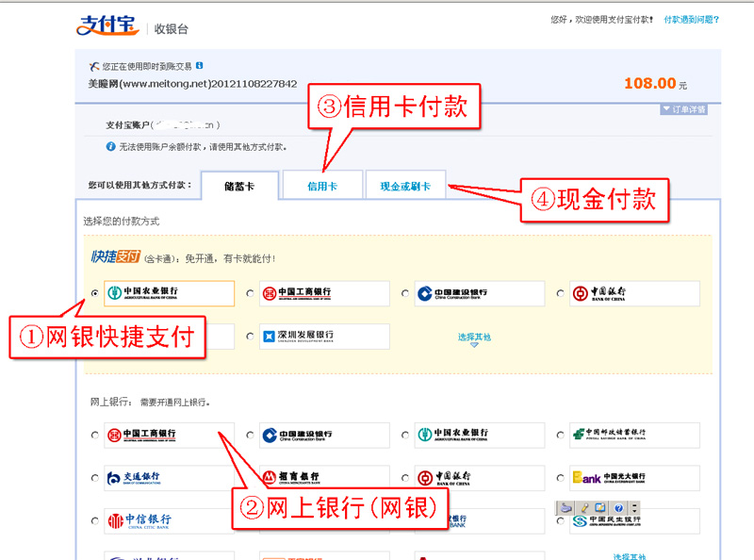
Task: Click 中国银行 logo under 网上银行
Action: (480, 478)
